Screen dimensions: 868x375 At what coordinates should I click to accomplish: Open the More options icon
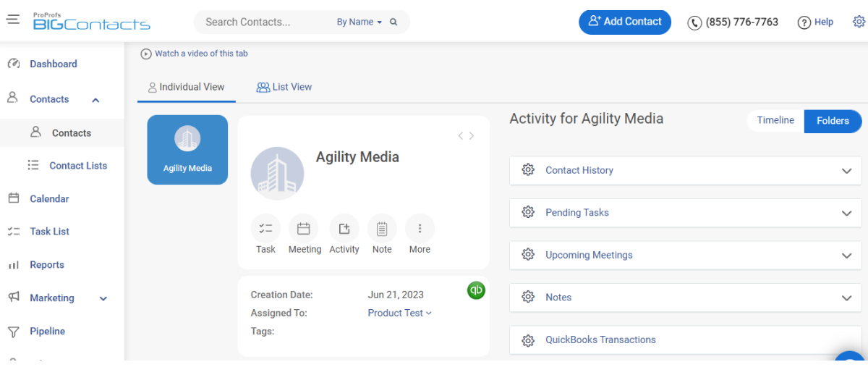tap(420, 229)
